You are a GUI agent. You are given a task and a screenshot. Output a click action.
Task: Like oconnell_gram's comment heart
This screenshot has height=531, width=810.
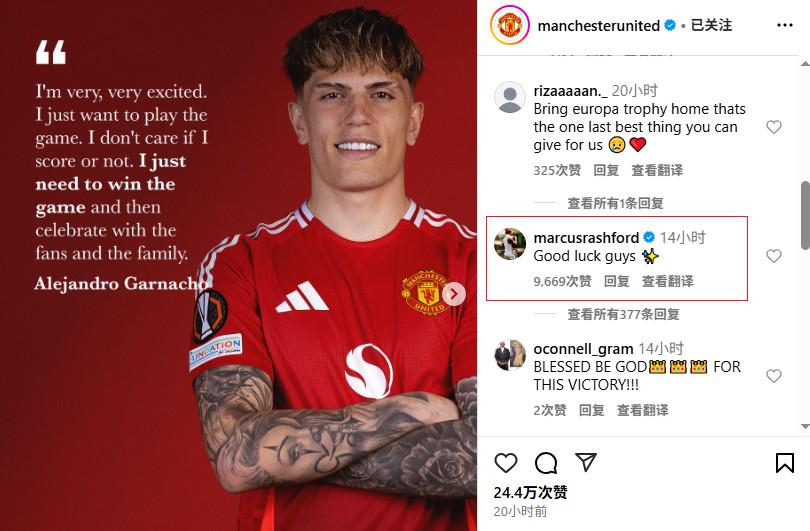[x=773, y=376]
